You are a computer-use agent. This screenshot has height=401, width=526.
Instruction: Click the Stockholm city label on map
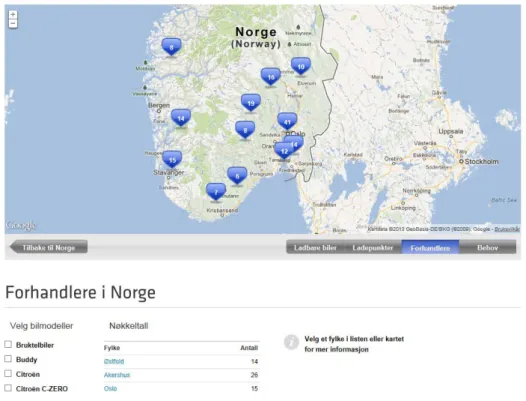point(481,161)
